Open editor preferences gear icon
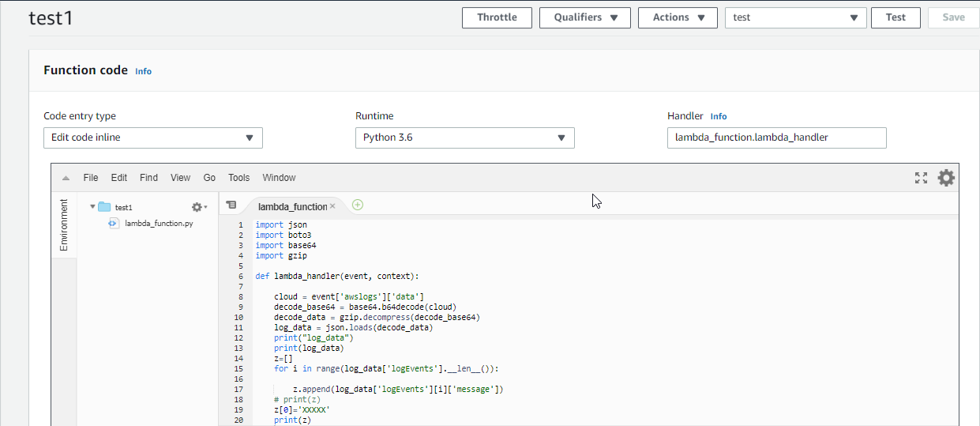 (x=946, y=178)
